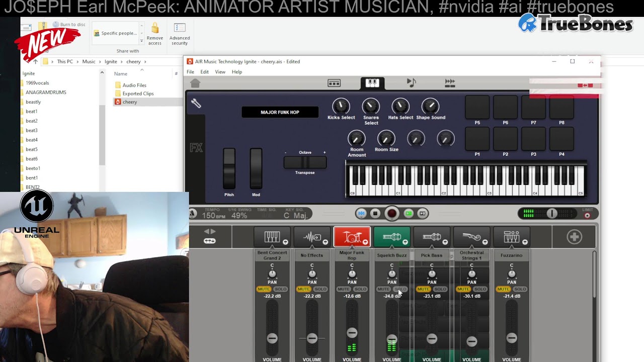Solo the Orchestral Strings 1 track
This screenshot has height=362, width=644.
480,289
